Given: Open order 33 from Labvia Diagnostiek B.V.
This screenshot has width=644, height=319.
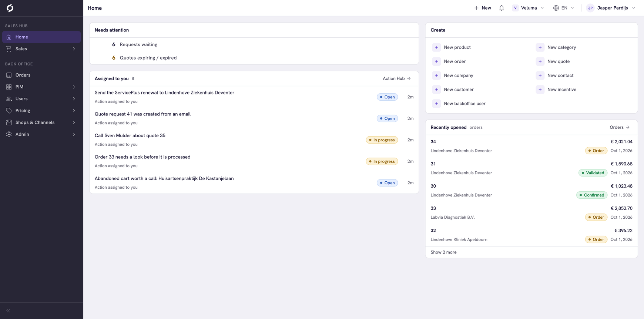Looking at the screenshot, I should point(531,213).
